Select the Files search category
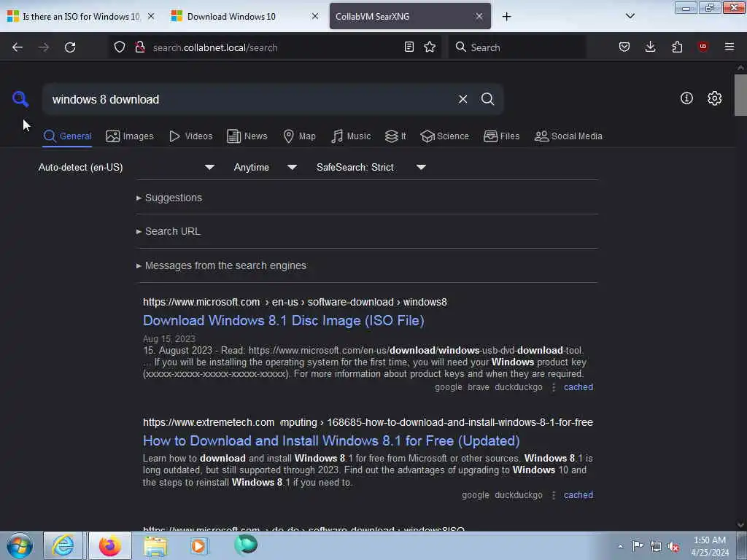Image resolution: width=747 pixels, height=560 pixels. click(x=502, y=136)
